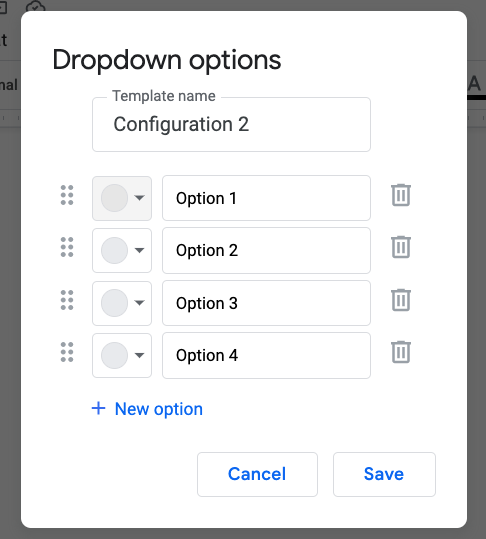Screen dimensions: 486x539
Task: Add a New option
Action: [147, 409]
